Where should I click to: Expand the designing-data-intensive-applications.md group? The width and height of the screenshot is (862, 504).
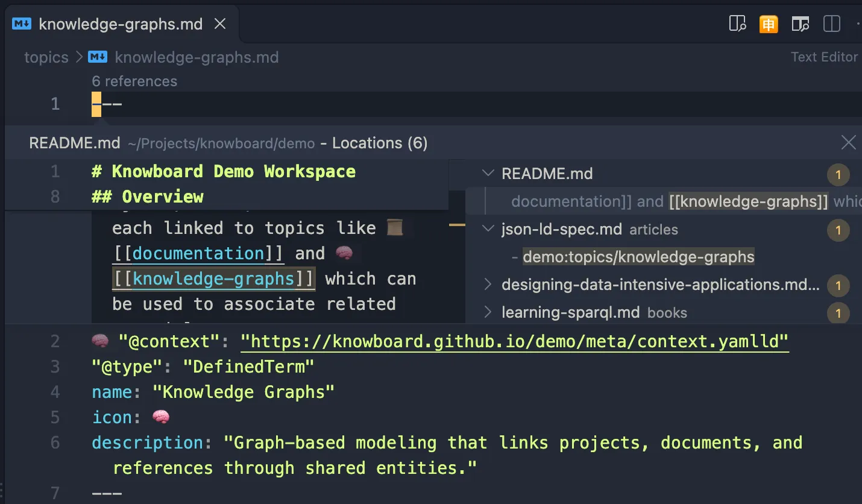(488, 285)
